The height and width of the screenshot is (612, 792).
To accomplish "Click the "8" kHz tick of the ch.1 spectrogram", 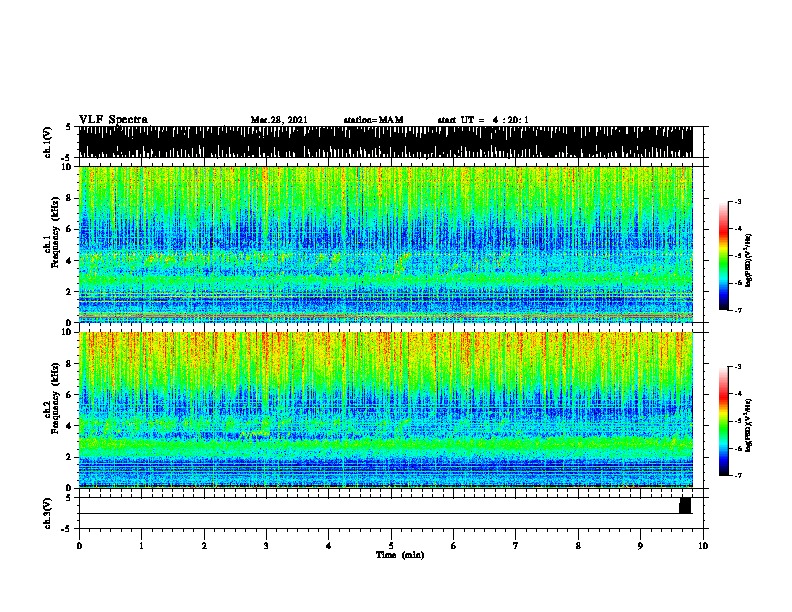I will coord(70,198).
